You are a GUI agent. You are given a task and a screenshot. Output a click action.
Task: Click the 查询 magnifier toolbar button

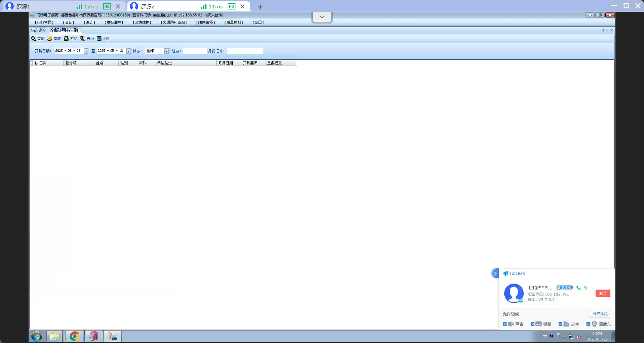pyautogui.click(x=38, y=39)
